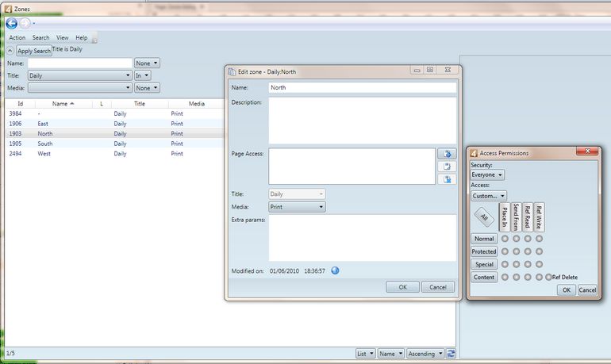Refresh the zones list with the refresh icon

tap(451, 354)
